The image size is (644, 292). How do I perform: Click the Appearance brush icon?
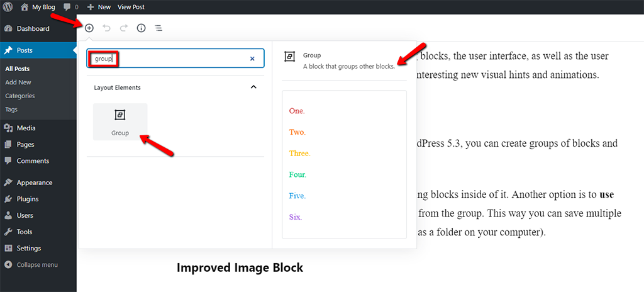click(8, 182)
